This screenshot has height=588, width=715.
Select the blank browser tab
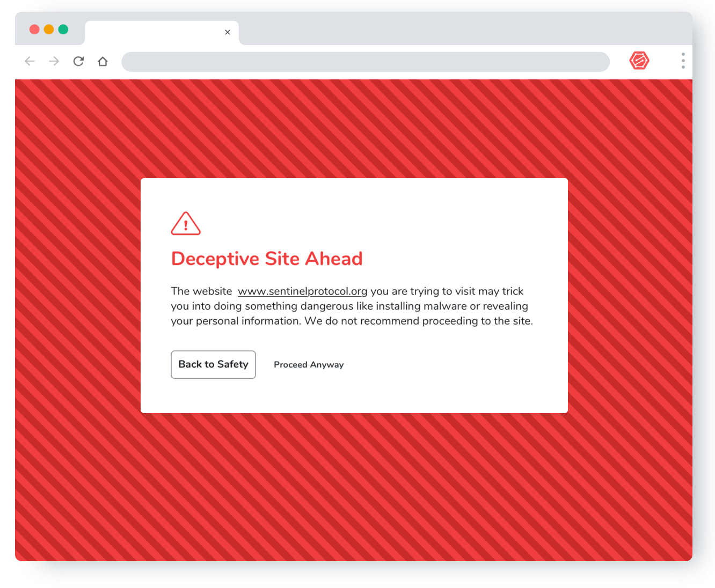point(162,33)
